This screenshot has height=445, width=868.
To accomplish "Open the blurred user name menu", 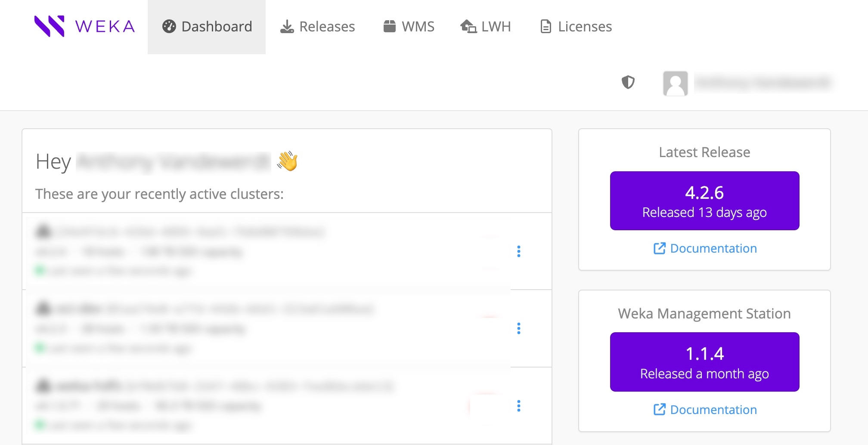I will click(763, 83).
